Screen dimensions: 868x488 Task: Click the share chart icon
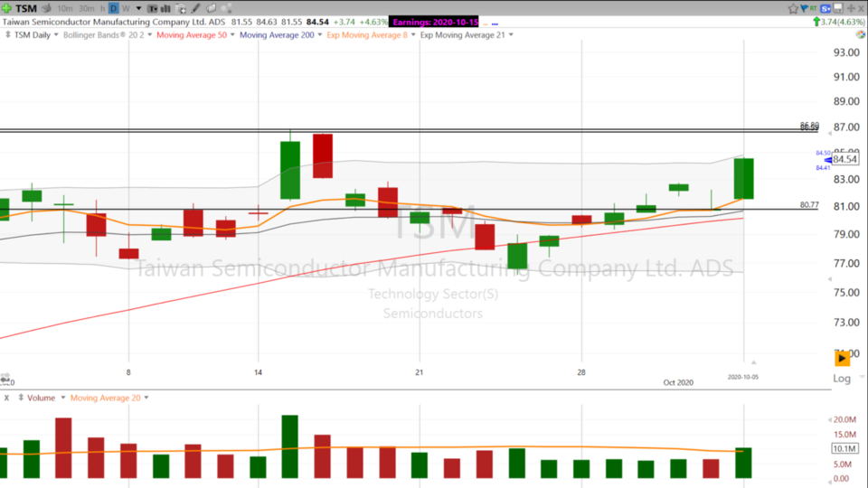[226, 8]
